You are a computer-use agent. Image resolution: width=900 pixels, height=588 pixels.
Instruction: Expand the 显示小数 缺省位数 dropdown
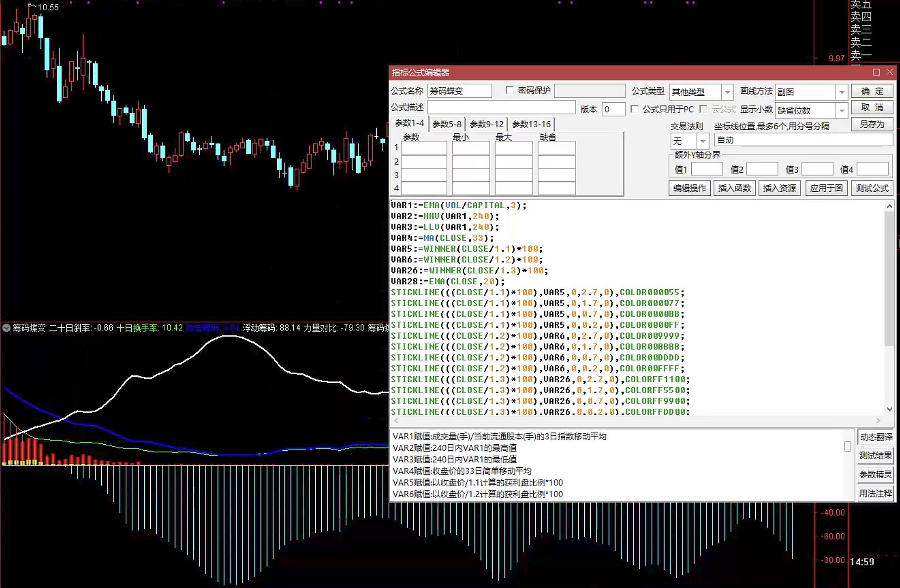(x=841, y=110)
